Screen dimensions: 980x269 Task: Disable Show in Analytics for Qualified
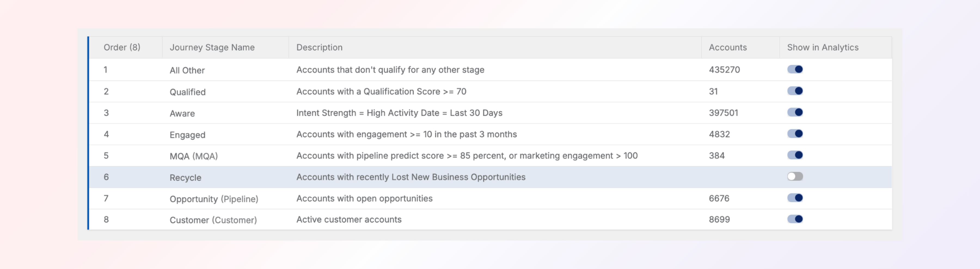pyautogui.click(x=795, y=91)
